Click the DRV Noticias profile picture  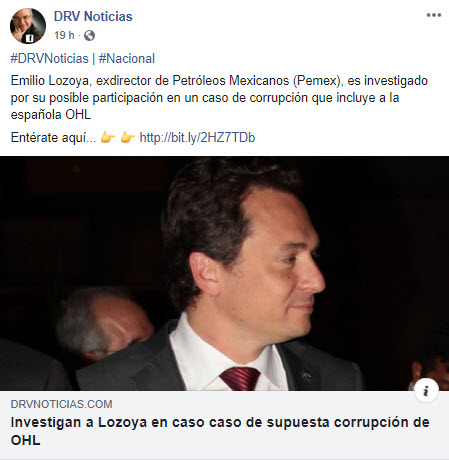click(28, 26)
